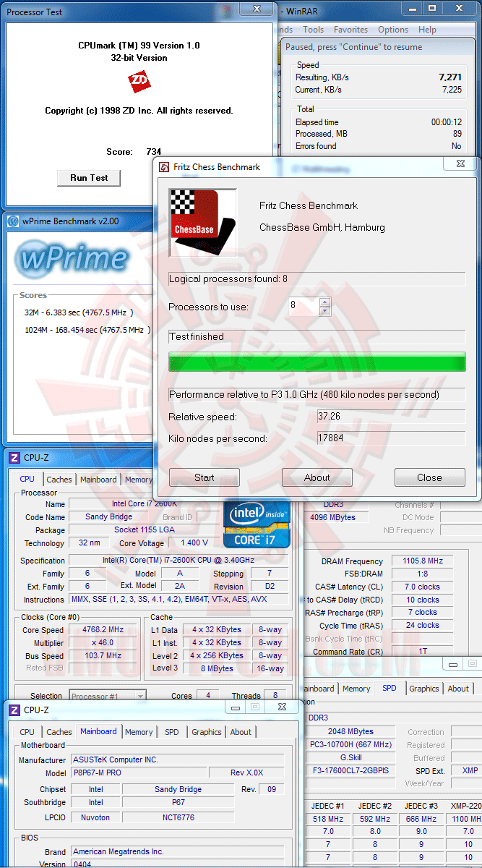Select About tab in right CPU-Z SPD window
482x868 pixels.
coord(458,689)
